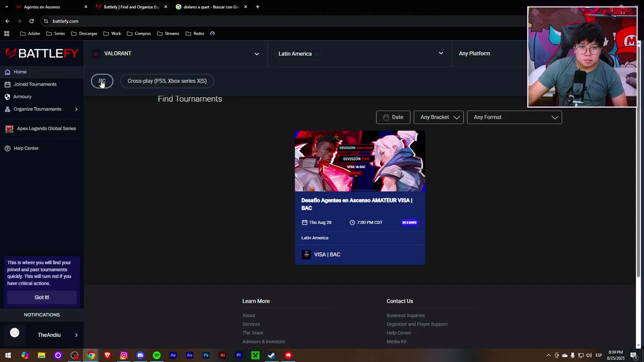This screenshot has width=644, height=362.
Task: Click the VISA | BAC organizer logo
Action: (306, 254)
